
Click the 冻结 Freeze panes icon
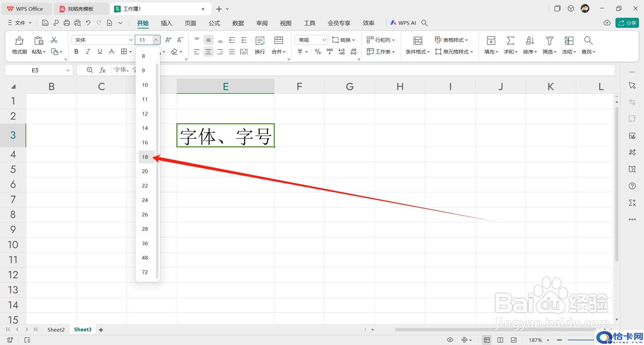(x=569, y=41)
